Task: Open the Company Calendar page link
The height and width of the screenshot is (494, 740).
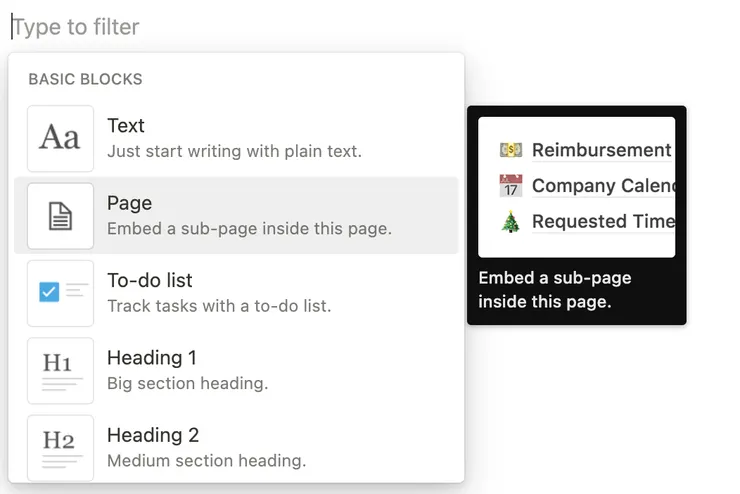Action: point(604,186)
